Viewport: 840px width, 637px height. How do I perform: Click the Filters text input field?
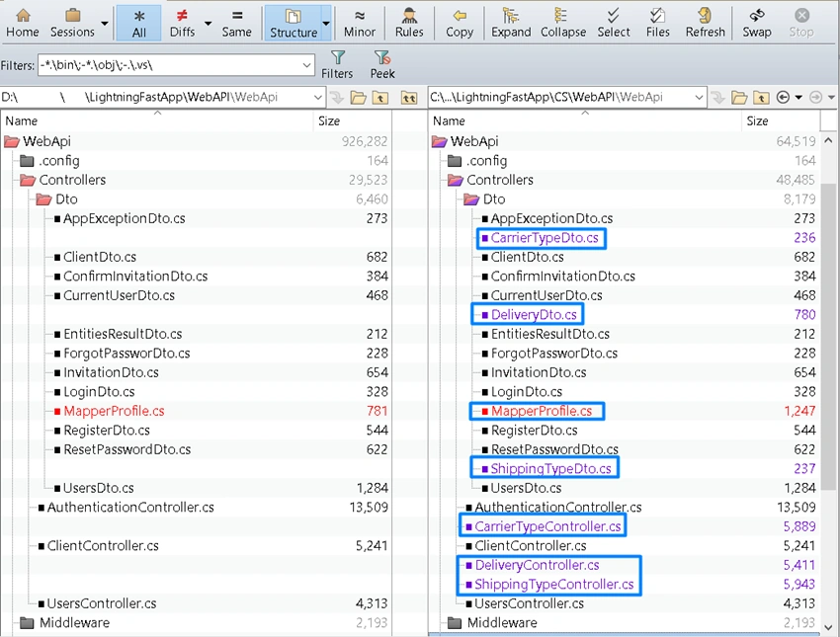pyautogui.click(x=169, y=65)
